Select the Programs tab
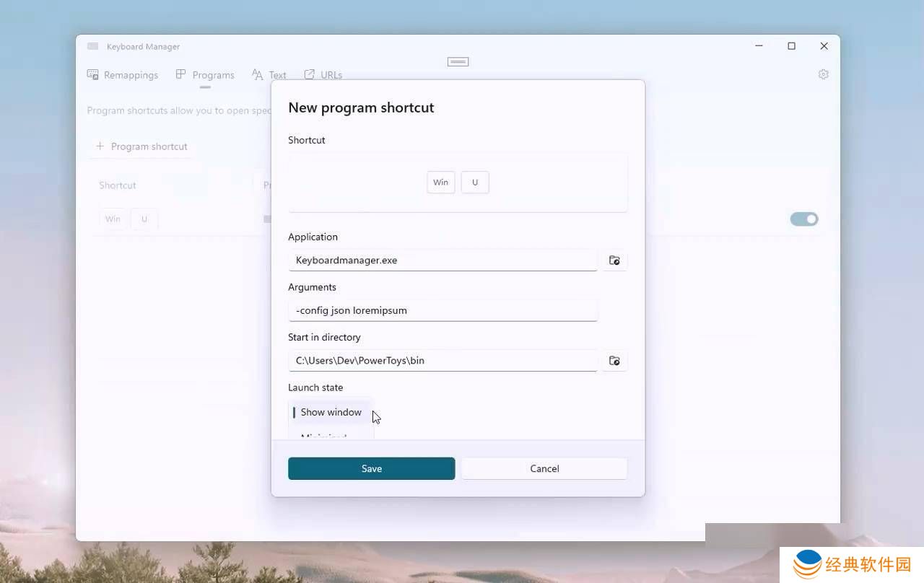 [x=205, y=75]
